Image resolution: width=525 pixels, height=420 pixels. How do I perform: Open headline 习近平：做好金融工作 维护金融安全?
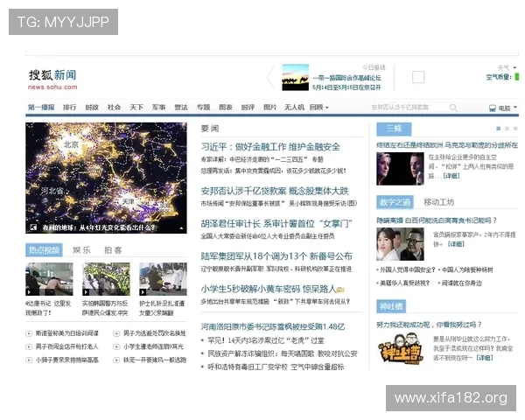(x=270, y=147)
